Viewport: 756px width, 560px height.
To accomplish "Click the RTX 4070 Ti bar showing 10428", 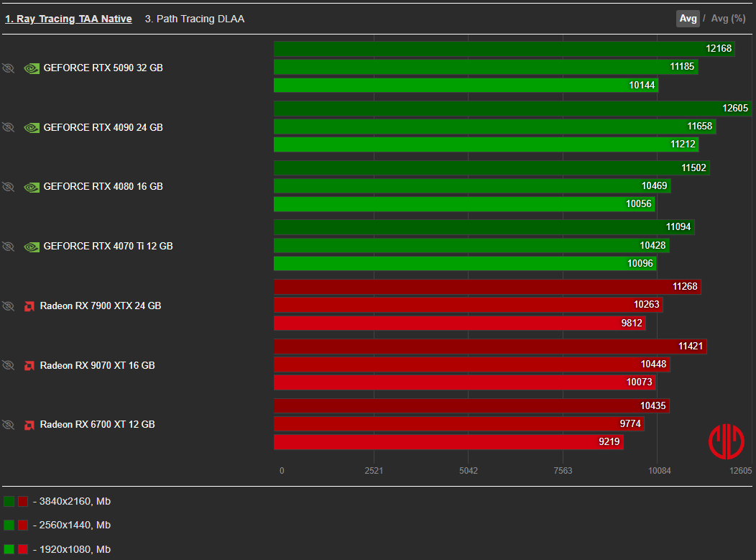I will tap(471, 246).
